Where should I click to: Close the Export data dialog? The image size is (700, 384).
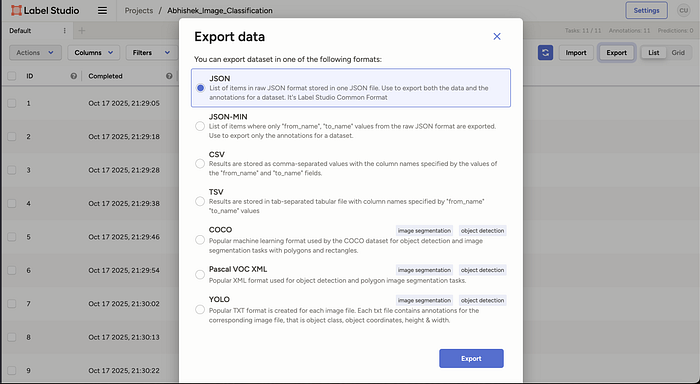pos(497,37)
